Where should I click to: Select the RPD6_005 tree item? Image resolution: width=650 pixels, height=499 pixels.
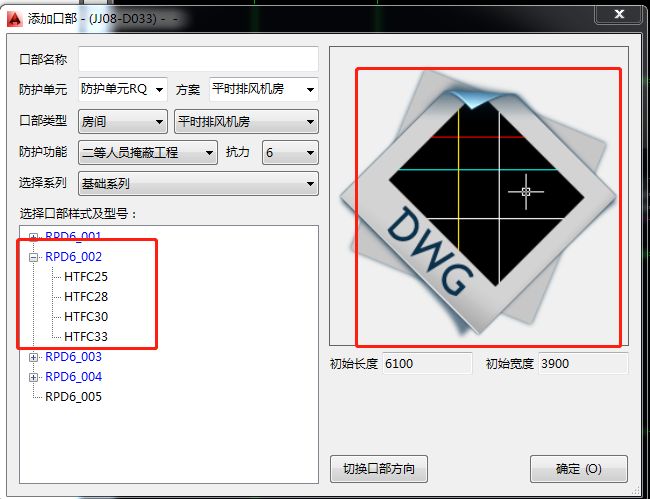tap(73, 397)
